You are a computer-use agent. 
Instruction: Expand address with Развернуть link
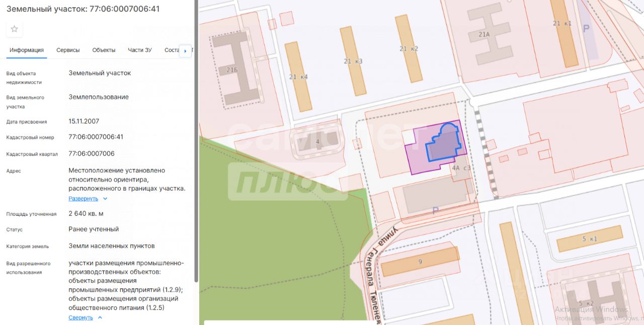(84, 199)
